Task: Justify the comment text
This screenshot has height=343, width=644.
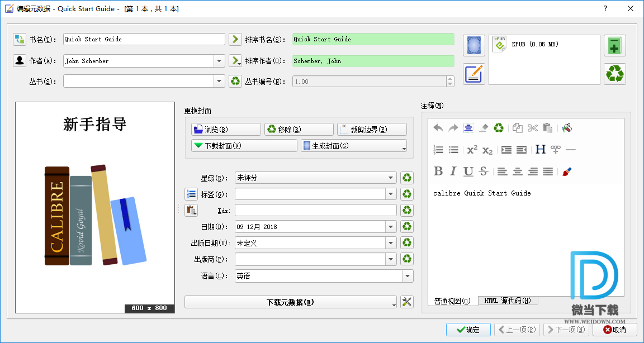Action: point(547,171)
